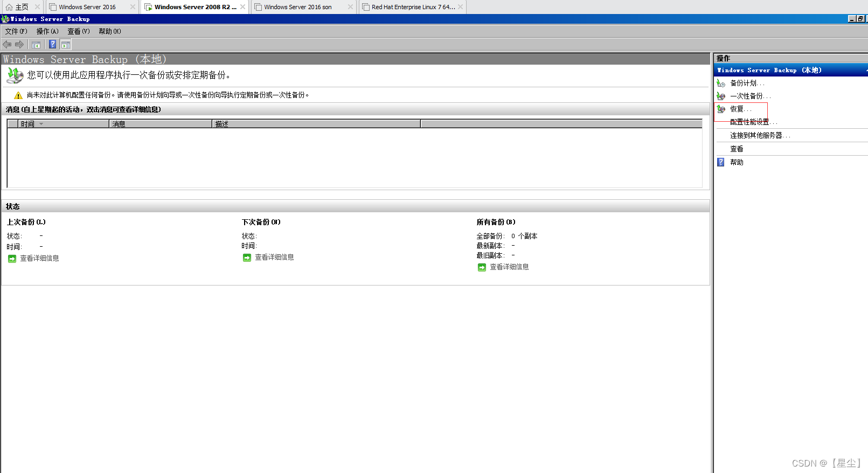Open 查看详细信息 under 上次备份
Viewport: 868px width, 473px height.
(x=39, y=259)
